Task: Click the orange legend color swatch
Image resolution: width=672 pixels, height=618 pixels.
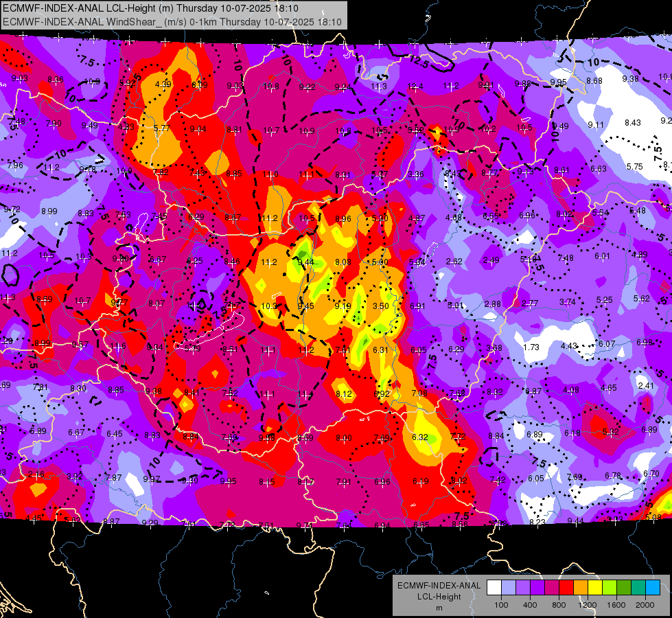Action: (x=581, y=588)
